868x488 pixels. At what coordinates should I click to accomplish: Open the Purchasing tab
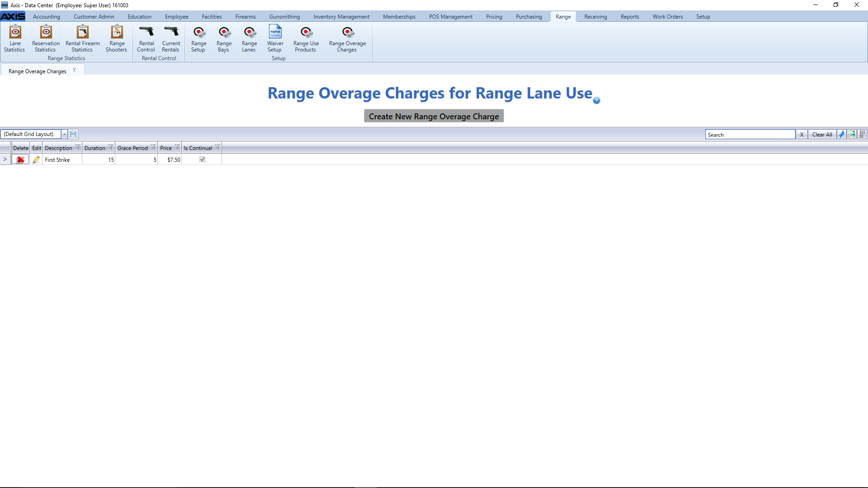529,17
